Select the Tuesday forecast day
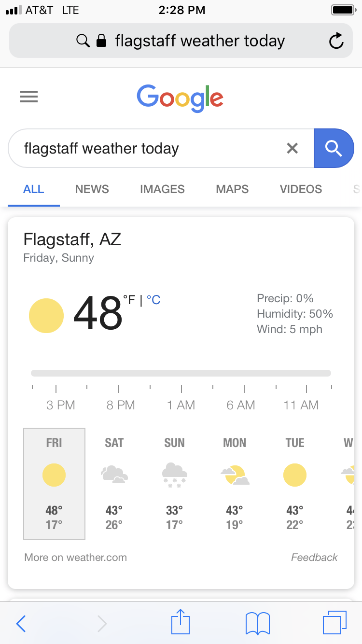Image resolution: width=362 pixels, height=644 pixels. click(x=294, y=483)
